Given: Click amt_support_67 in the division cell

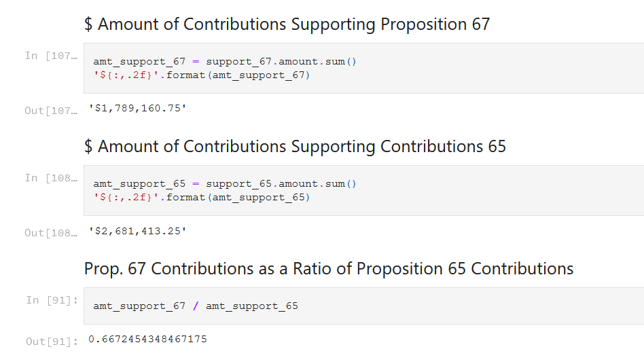Looking at the screenshot, I should pyautogui.click(x=139, y=306).
